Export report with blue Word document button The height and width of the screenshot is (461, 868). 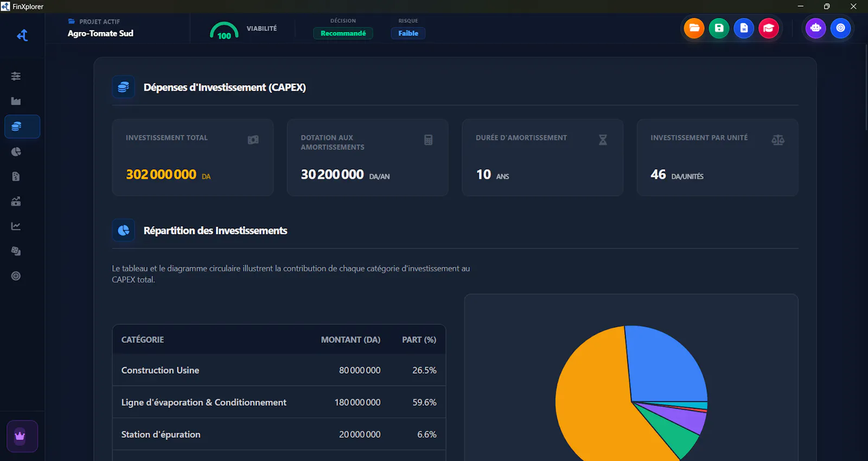coord(744,28)
